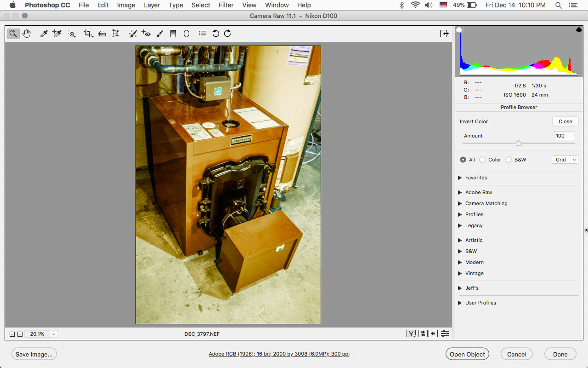Click the Cancel button
Viewport: 588px width, 368px height.
pos(517,354)
